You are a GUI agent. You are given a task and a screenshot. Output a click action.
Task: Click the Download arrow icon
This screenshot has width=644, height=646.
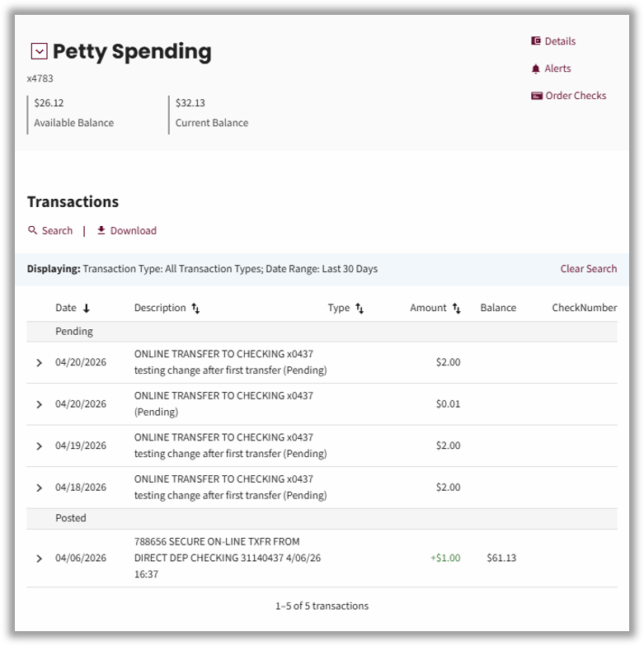click(x=101, y=230)
